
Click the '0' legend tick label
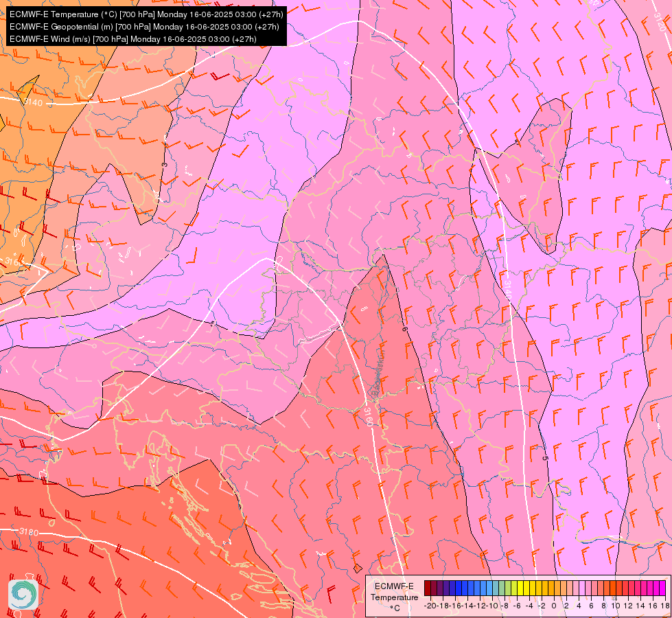[x=554, y=606]
